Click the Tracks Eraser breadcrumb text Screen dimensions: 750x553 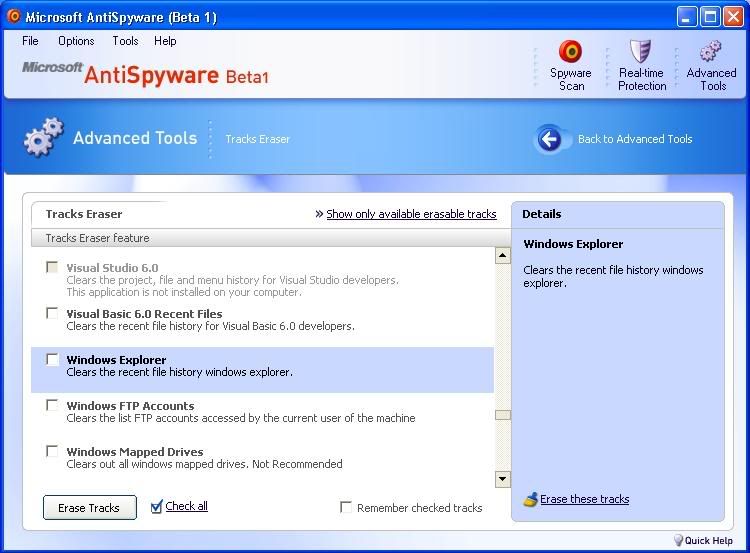click(257, 139)
